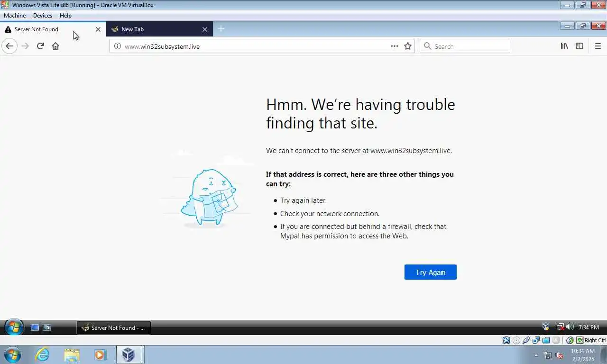Open the Vista guest Start orb
Image resolution: width=607 pixels, height=364 pixels.
(14, 327)
